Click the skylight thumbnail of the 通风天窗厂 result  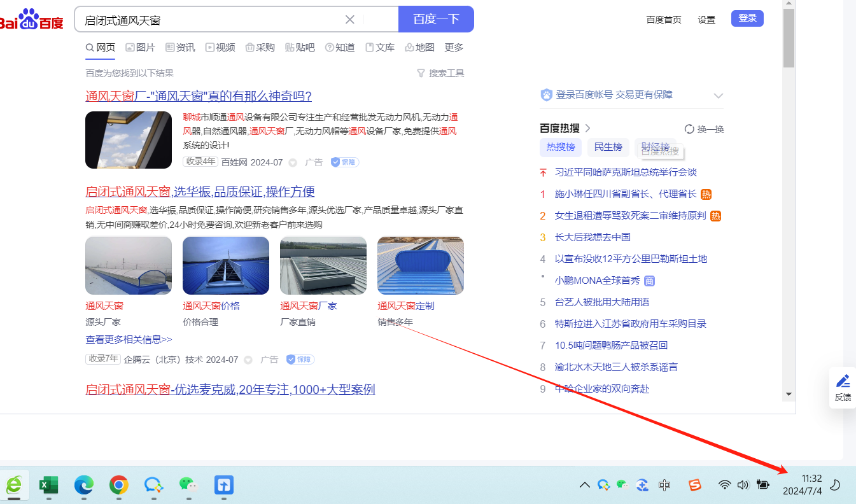129,140
